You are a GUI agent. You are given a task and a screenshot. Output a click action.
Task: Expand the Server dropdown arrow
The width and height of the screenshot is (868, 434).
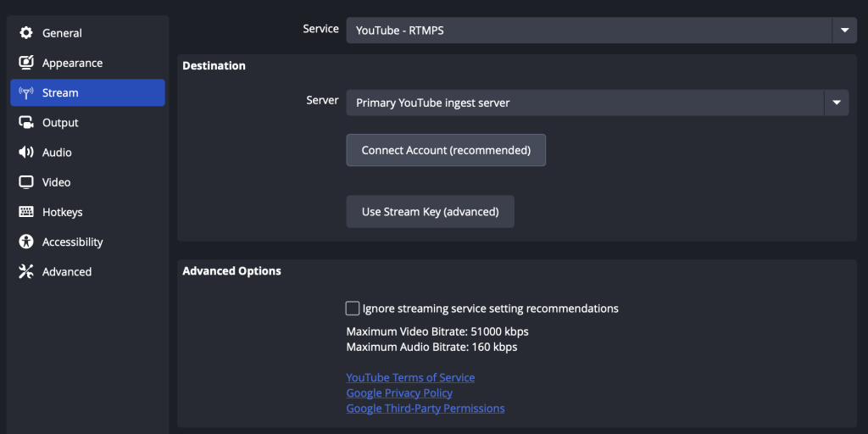click(x=836, y=103)
